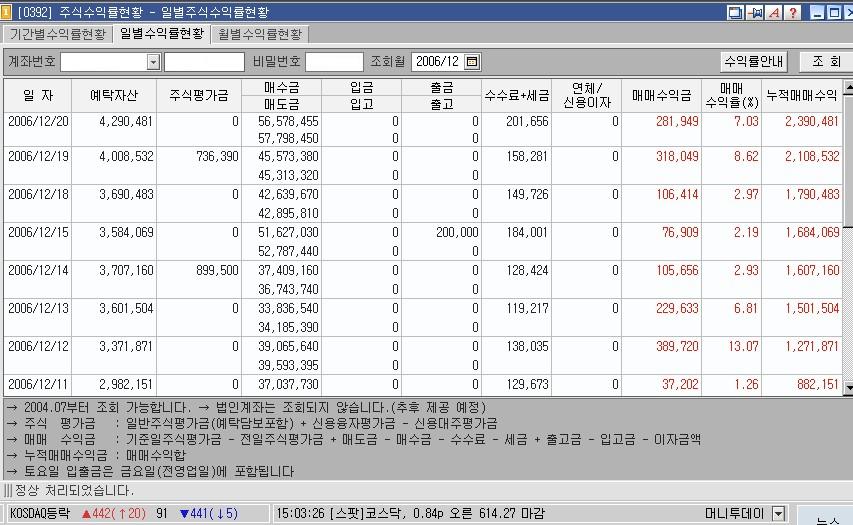Click the screen copy icon in title bar
Screen dimensions: 853x525
tap(736, 12)
